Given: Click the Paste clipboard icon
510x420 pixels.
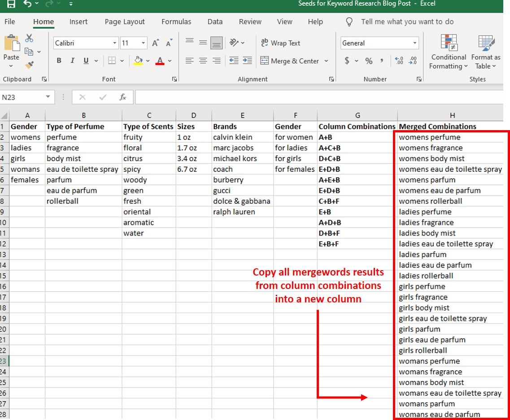Looking at the screenshot, I should 12,43.
